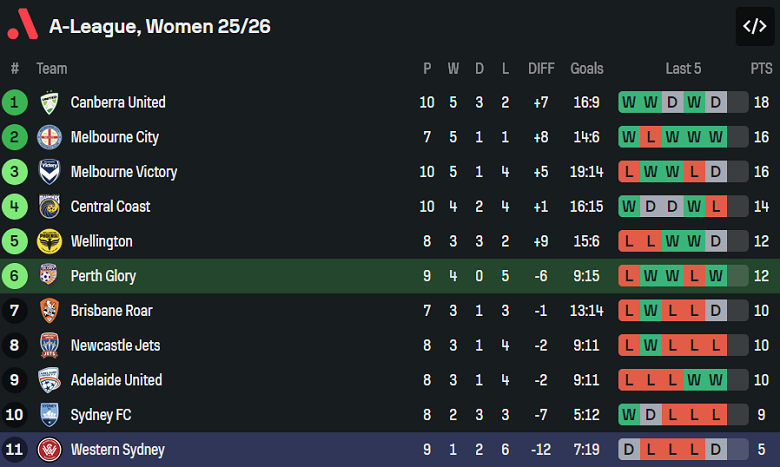780x467 pixels.
Task: Click the Melbourne City team crest
Action: coord(49,137)
